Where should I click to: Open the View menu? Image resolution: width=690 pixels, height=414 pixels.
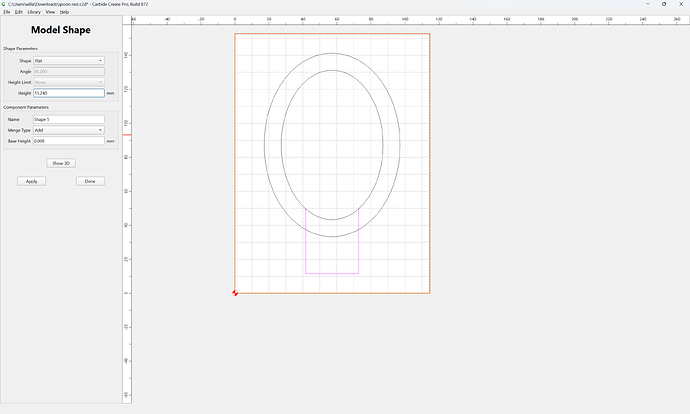(50, 12)
